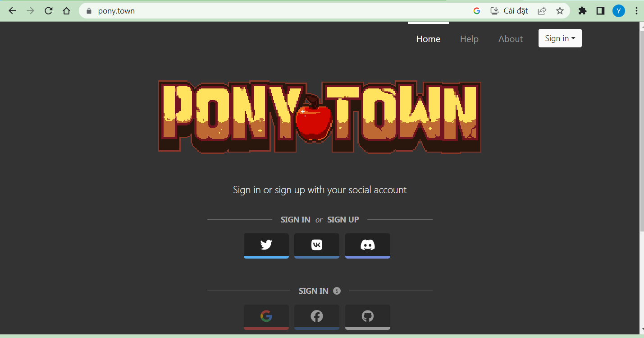Install the app via Cài đặt
This screenshot has height=338, width=644.
point(509,11)
